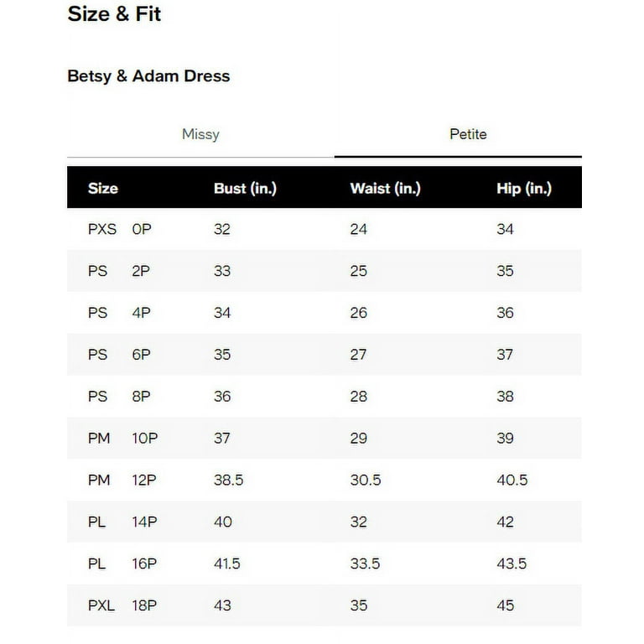Click the 18P hip value 45
644x644 pixels.
click(x=505, y=605)
